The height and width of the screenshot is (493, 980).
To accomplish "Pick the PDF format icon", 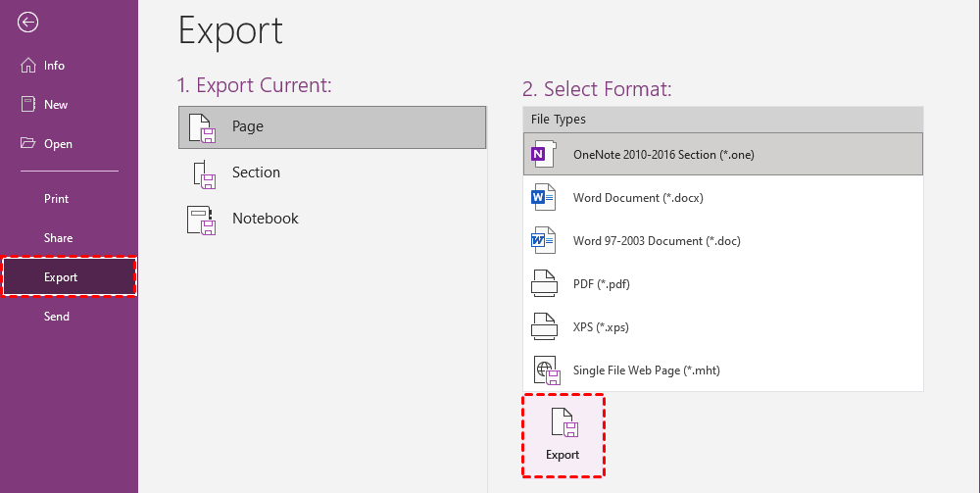I will (x=542, y=283).
